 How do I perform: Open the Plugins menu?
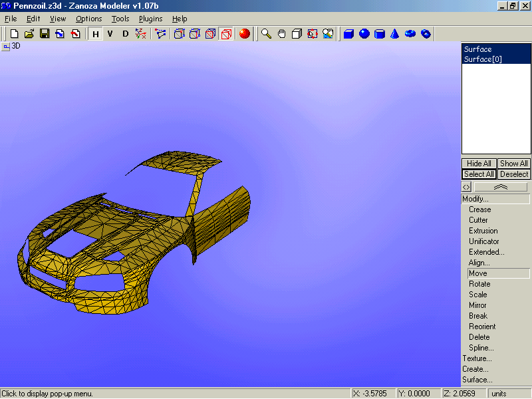pos(150,19)
